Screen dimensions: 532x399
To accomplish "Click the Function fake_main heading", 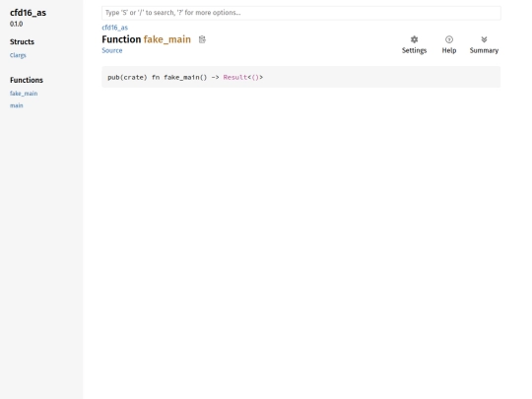I will pyautogui.click(x=146, y=39).
